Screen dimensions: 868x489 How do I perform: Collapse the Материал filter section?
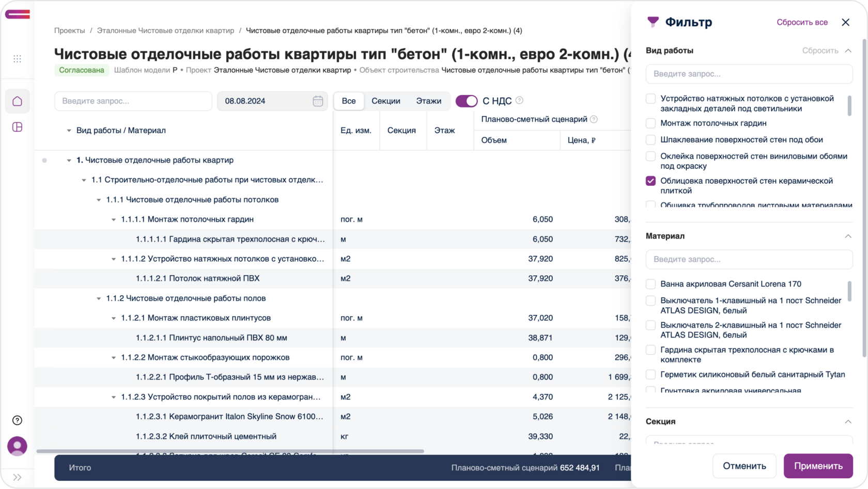point(848,236)
